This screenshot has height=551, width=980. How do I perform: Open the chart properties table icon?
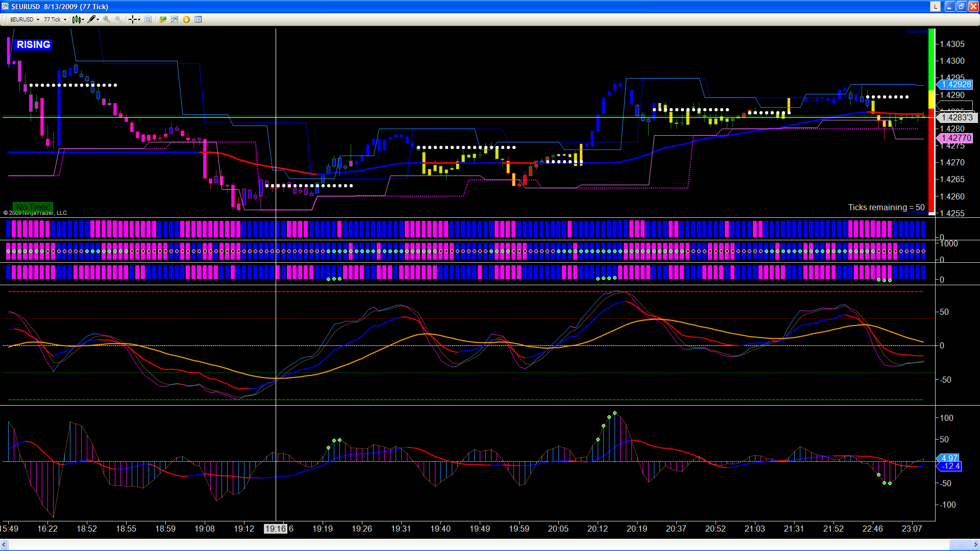point(198,19)
